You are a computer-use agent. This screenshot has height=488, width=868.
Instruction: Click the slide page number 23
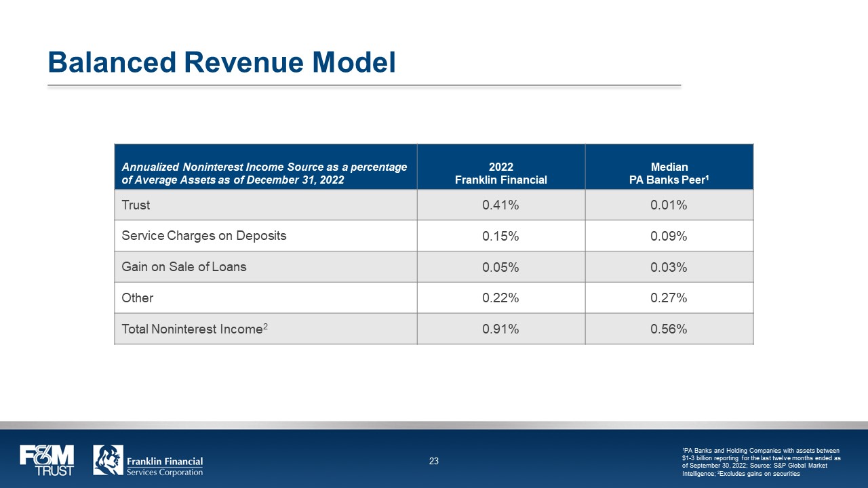(x=434, y=462)
